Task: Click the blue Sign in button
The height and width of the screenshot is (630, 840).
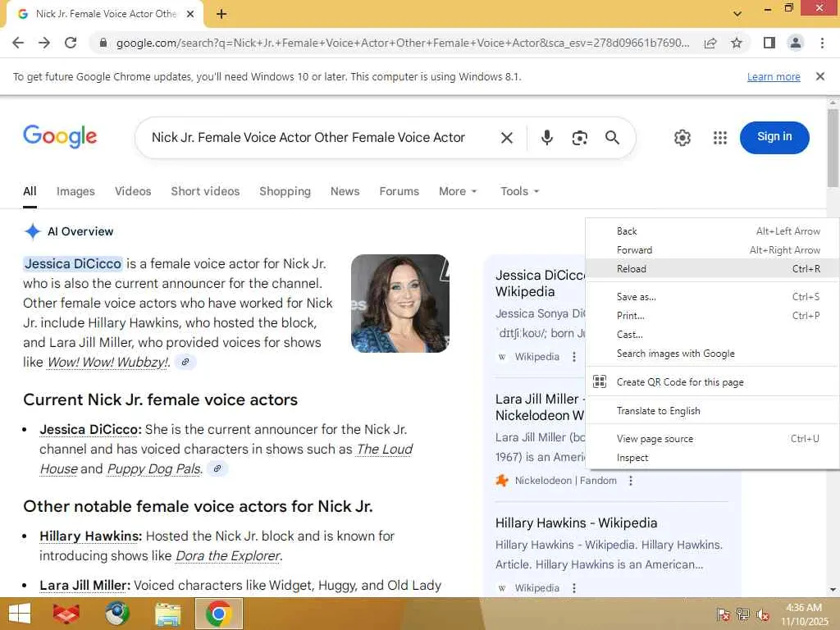Action: [774, 137]
